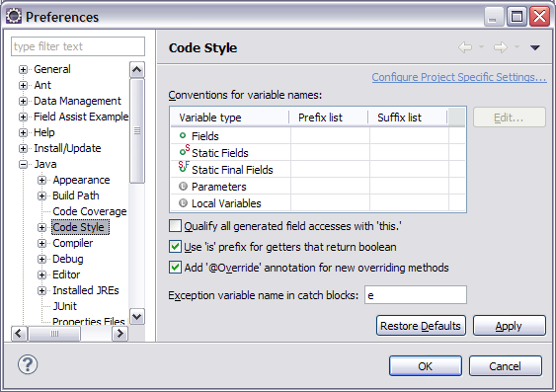The image size is (556, 392).
Task: Click the Restore Defaults button
Action: (421, 326)
